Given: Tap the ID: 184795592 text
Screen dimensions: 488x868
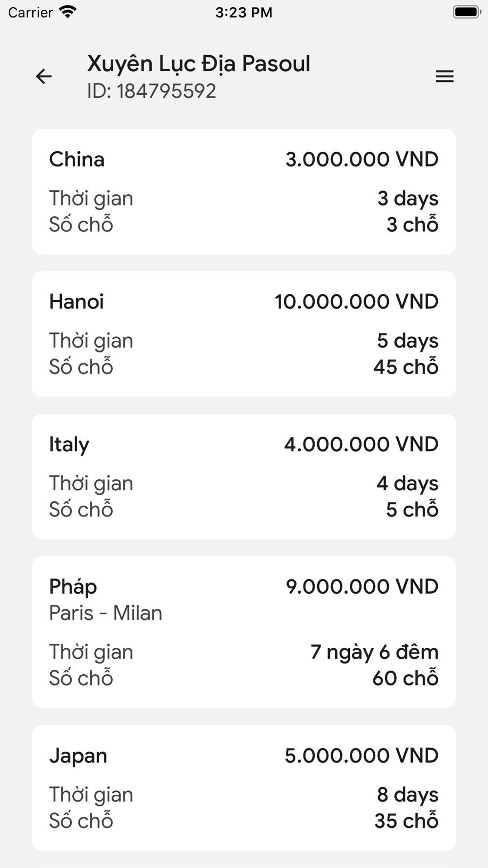Looking at the screenshot, I should pyautogui.click(x=152, y=91).
